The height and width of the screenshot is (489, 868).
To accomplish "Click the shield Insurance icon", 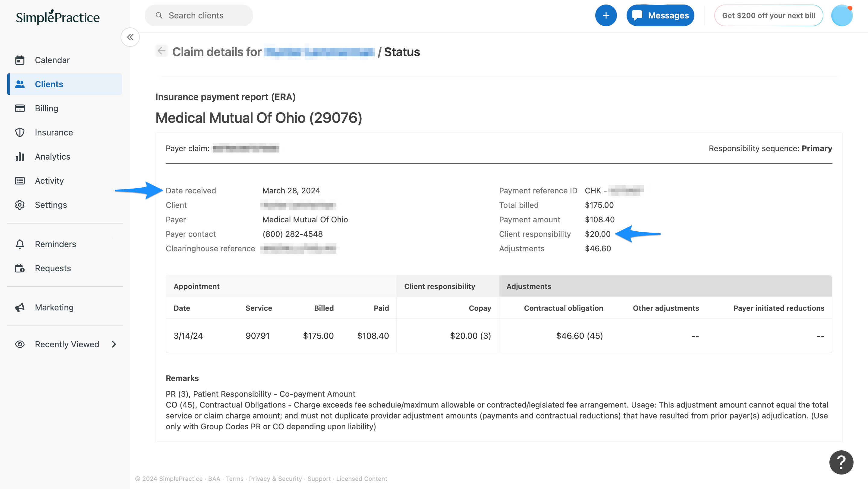I will [x=20, y=132].
